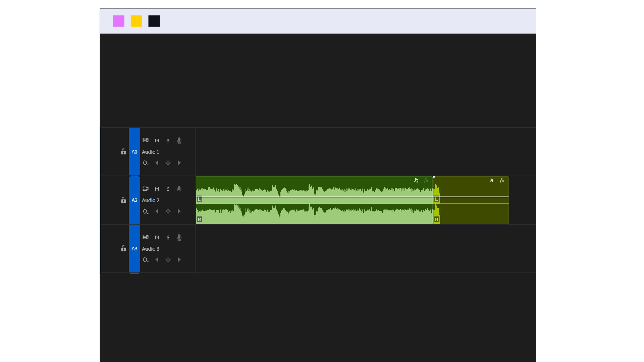644x362 pixels.
Task: Enable voice-over record on Audio 3
Action: click(179, 237)
